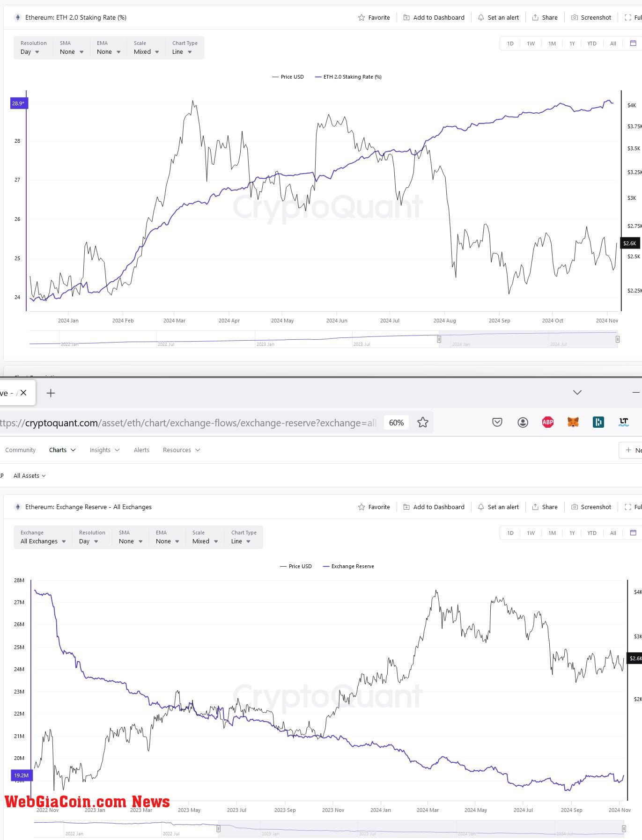Click the Favorite star on Staking Rate chart

tap(361, 17)
